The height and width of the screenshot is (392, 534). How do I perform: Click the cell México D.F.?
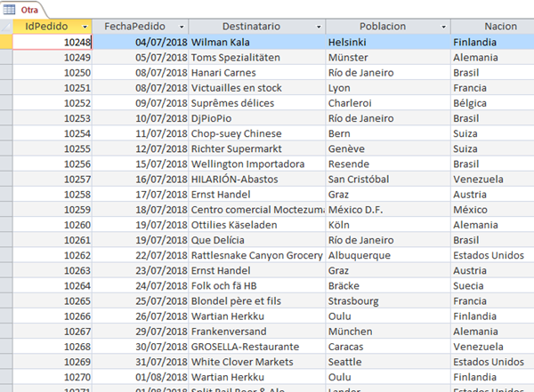(x=388, y=210)
